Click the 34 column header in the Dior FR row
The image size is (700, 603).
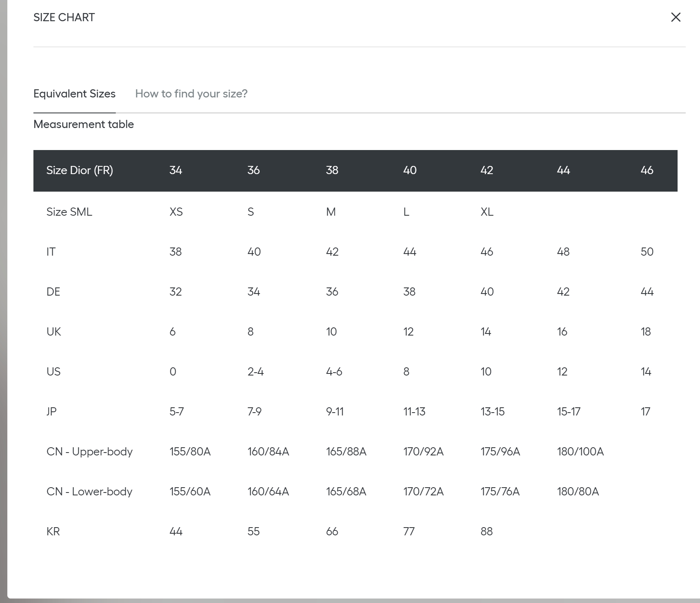click(176, 170)
